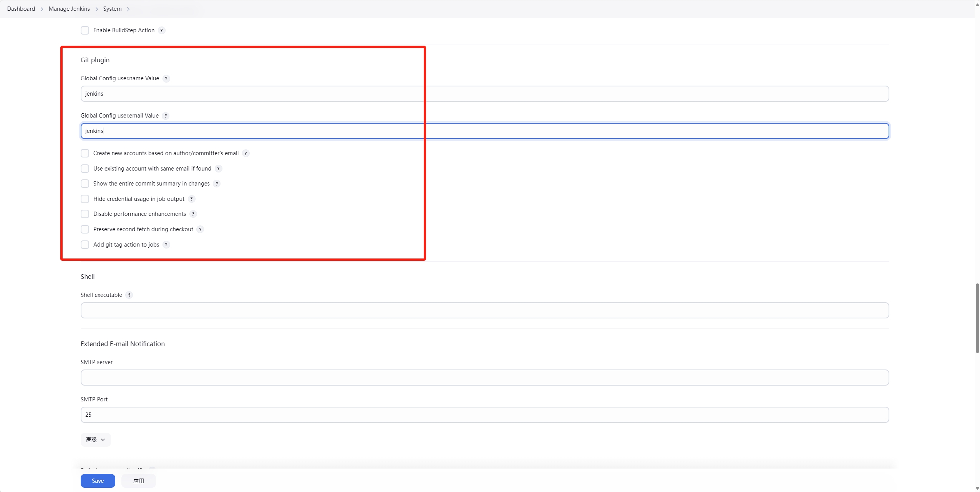Open help for Global Config user.name Value
The image size is (980, 492).
[x=166, y=78]
